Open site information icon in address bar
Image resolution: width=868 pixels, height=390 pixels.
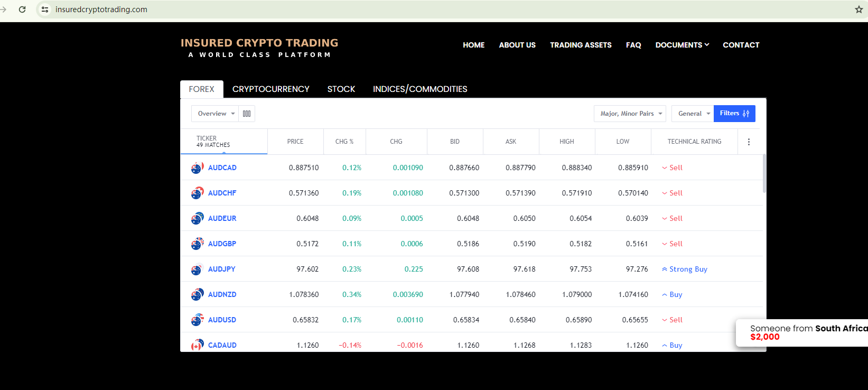click(45, 10)
